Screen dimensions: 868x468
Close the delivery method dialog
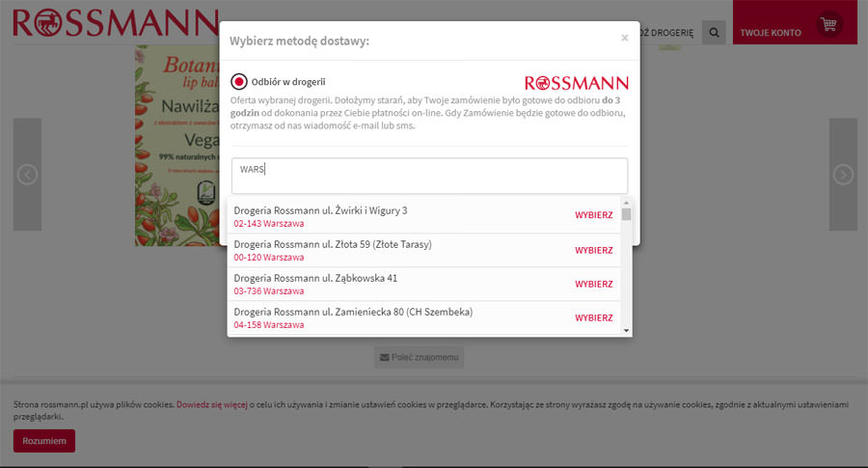click(x=624, y=38)
